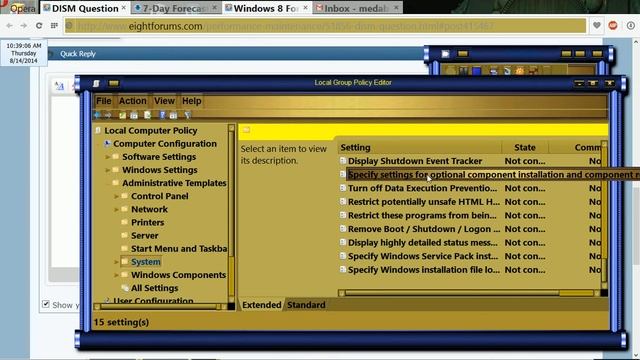The image size is (640, 360).
Task: Open the Help menu
Action: tap(191, 101)
